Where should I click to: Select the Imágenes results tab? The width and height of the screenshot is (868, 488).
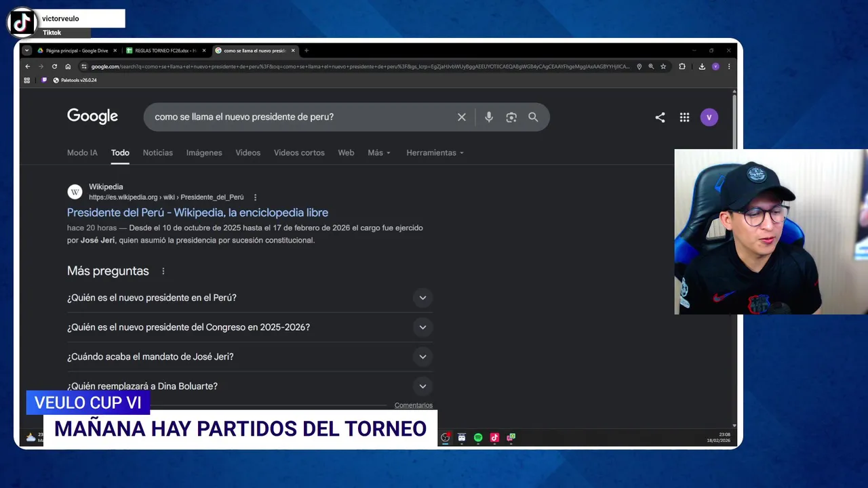click(204, 152)
